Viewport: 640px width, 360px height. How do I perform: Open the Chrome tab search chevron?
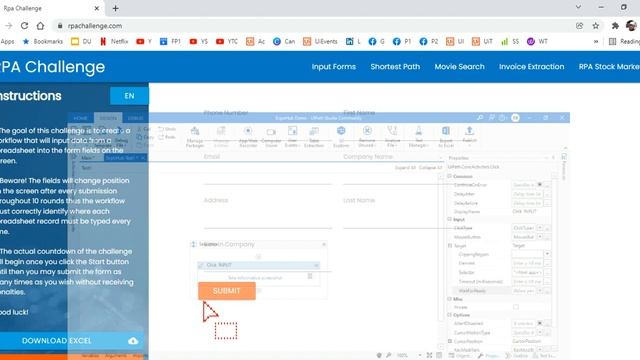tap(578, 7)
